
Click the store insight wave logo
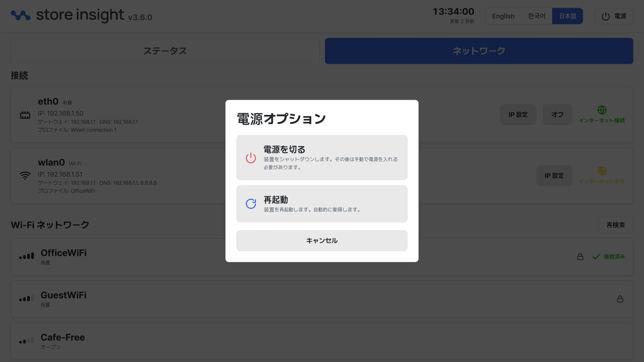click(20, 15)
